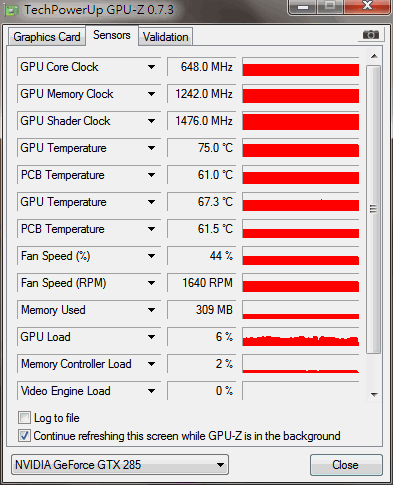Select the Sensors tab
The width and height of the screenshot is (393, 485).
[112, 35]
